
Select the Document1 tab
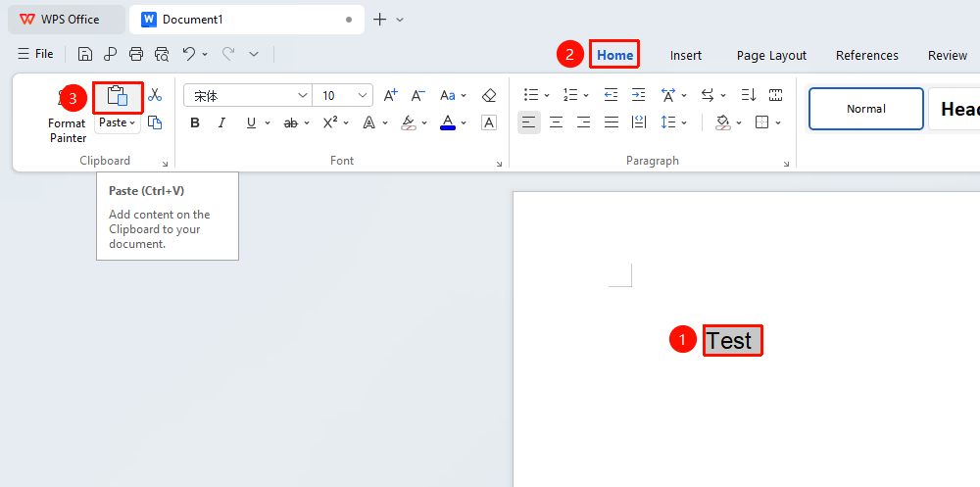(x=247, y=20)
